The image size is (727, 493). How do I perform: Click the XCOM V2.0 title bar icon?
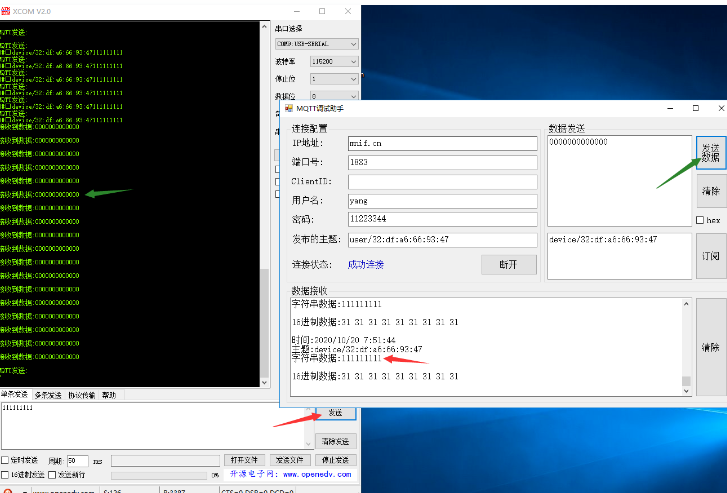pyautogui.click(x=5, y=11)
